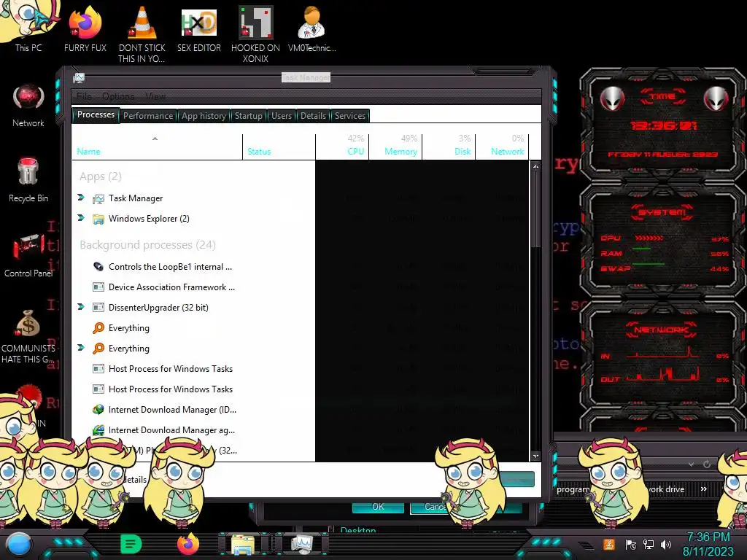This screenshot has height=560, width=747.
Task: Select Device Association Framework process
Action: click(x=300, y=287)
